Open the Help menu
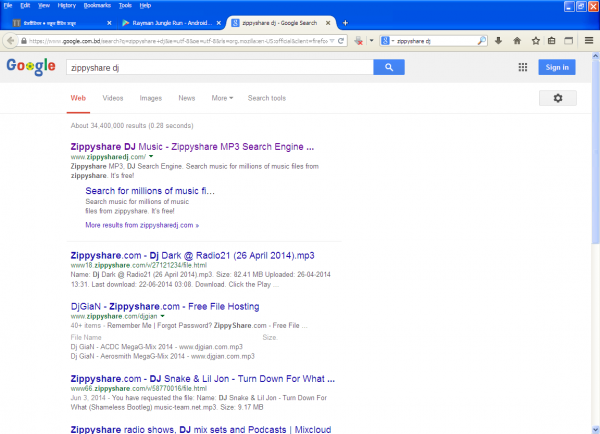 pyautogui.click(x=145, y=5)
